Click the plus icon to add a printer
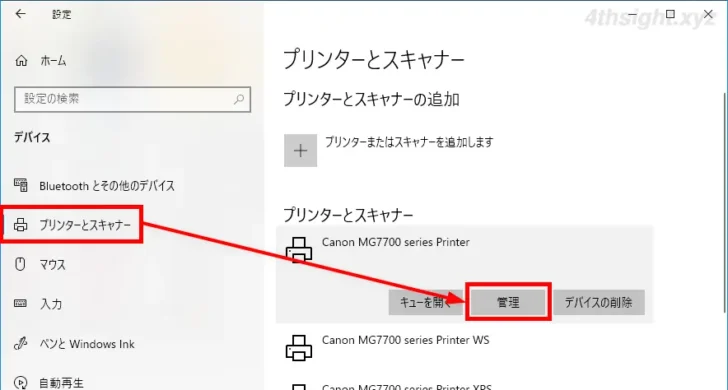The height and width of the screenshot is (390, 728). [300, 150]
